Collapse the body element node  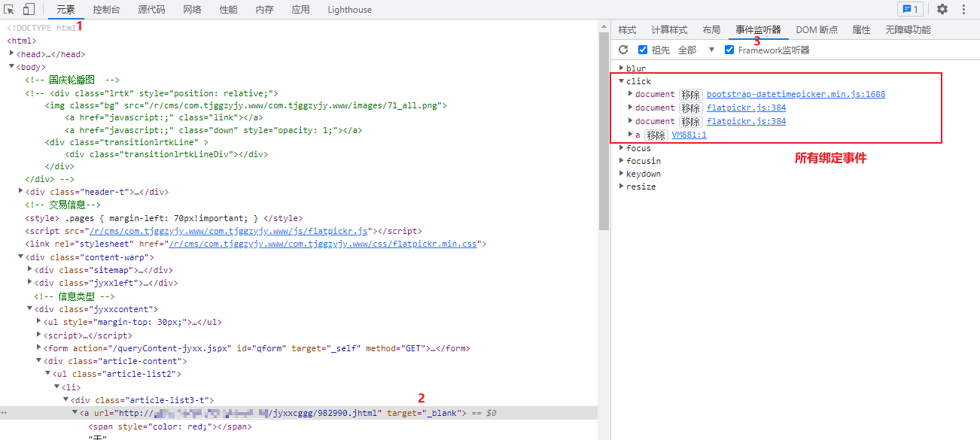(x=11, y=67)
